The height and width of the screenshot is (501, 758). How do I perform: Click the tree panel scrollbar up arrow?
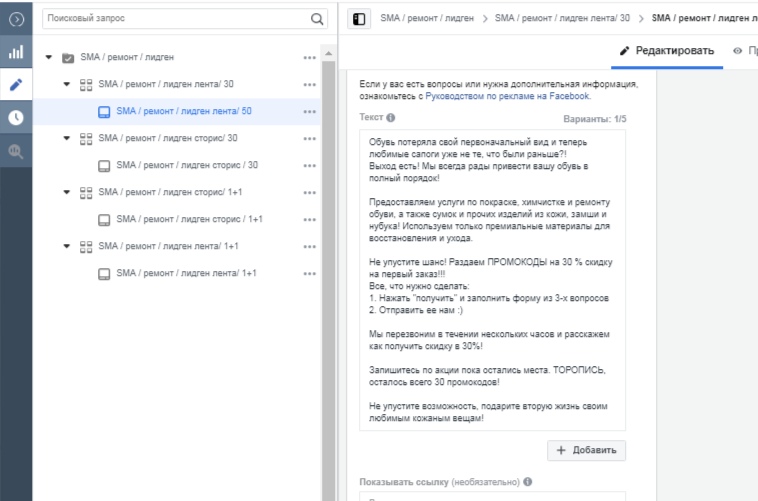pyautogui.click(x=329, y=54)
